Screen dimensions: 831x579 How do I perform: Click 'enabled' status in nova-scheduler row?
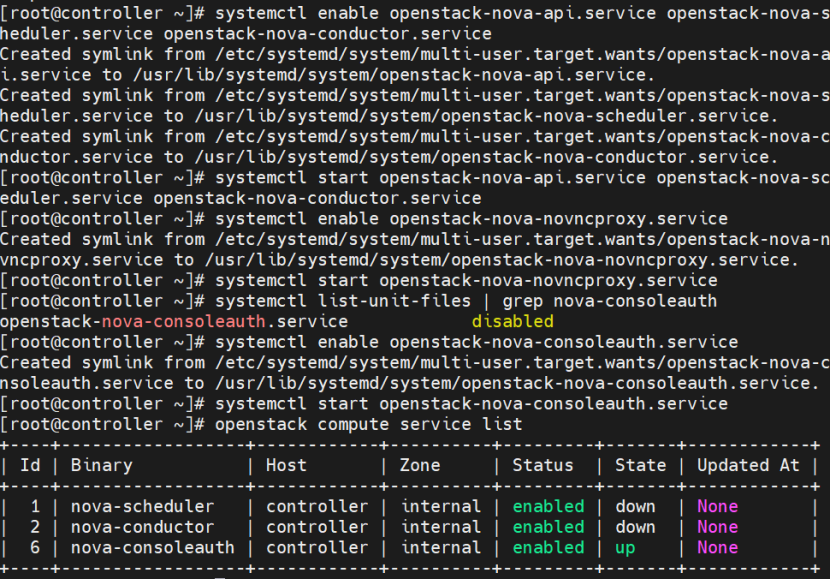[548, 506]
